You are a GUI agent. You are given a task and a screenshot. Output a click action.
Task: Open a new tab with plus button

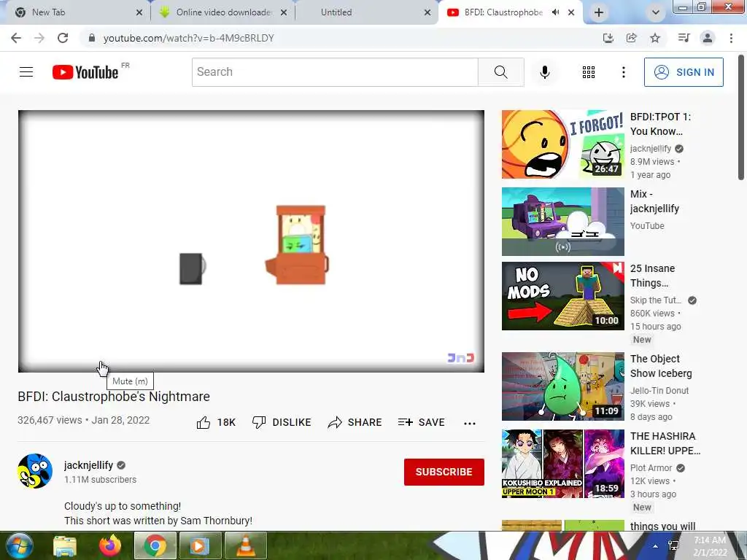599,12
